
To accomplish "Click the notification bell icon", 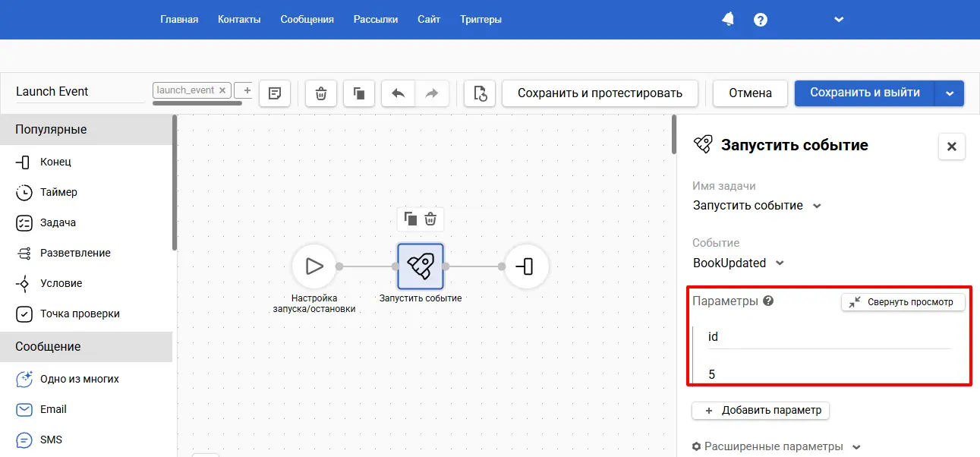I will [x=727, y=20].
